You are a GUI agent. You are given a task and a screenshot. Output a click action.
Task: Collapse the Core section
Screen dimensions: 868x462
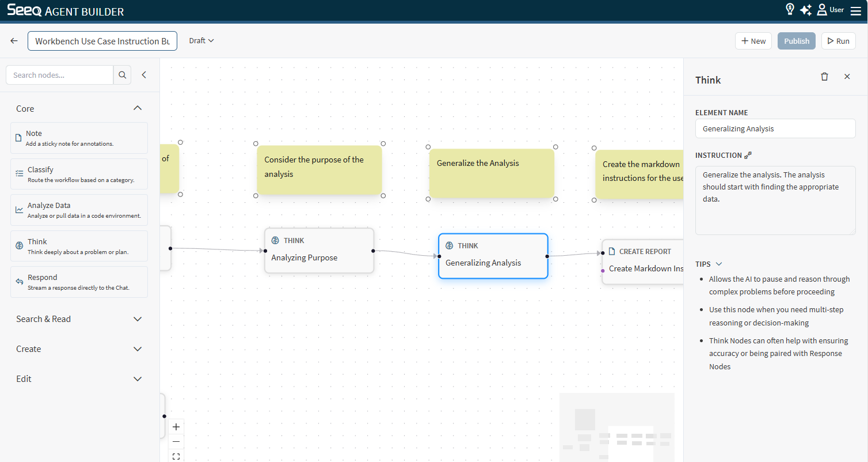coord(138,108)
